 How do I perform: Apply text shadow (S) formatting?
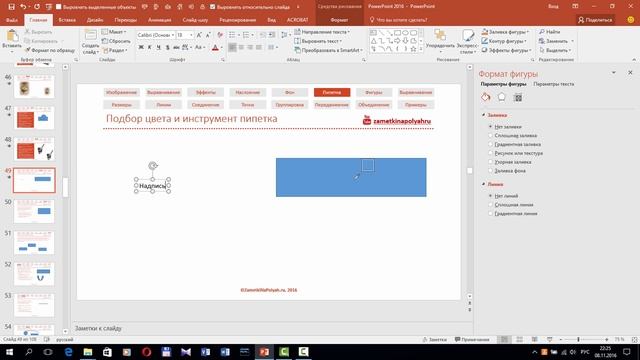[167, 47]
